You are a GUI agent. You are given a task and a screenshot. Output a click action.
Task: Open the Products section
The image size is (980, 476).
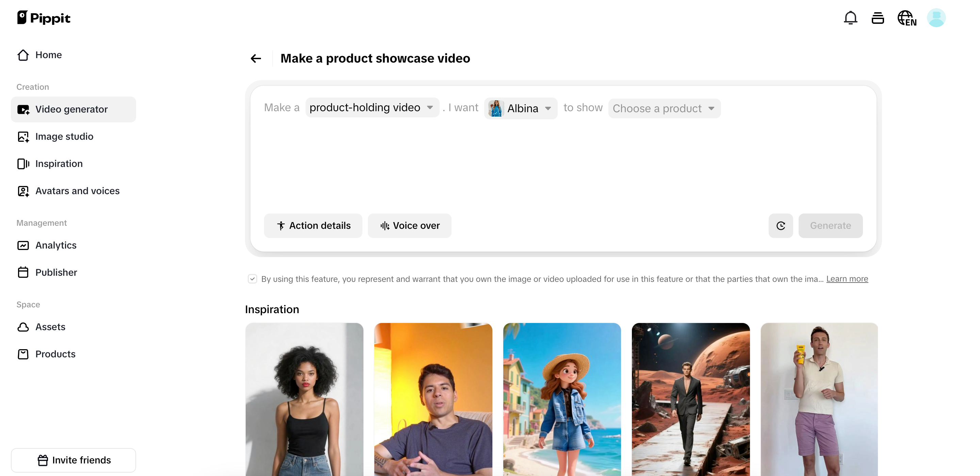pyautogui.click(x=55, y=354)
